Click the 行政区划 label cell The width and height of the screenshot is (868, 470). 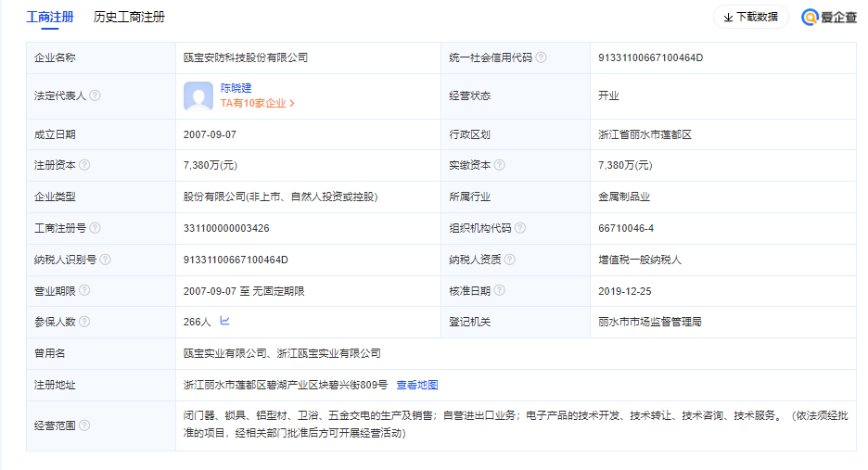516,134
